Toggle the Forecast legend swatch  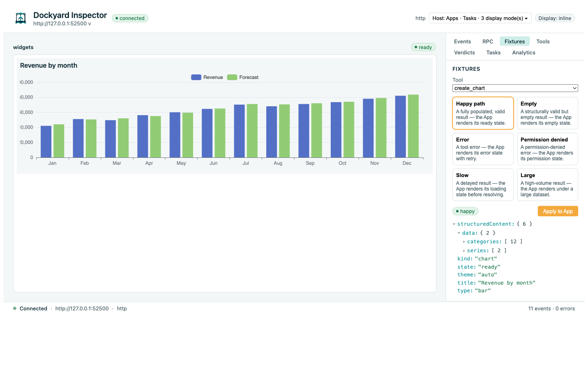tap(232, 77)
